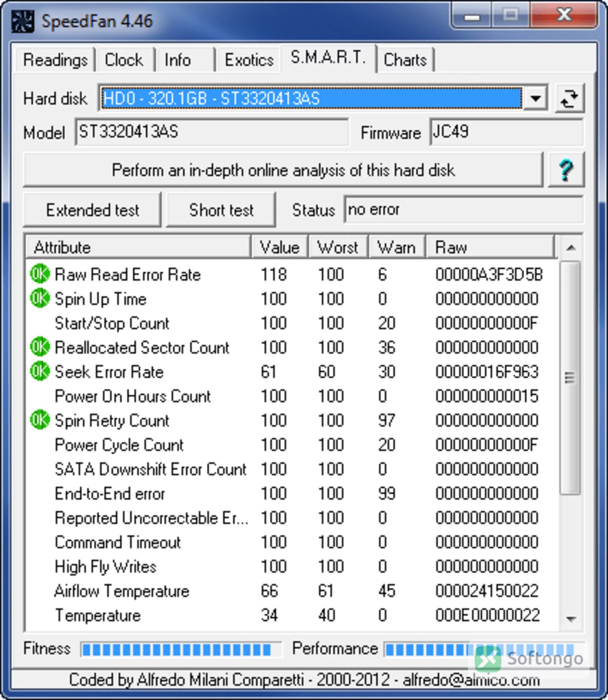The width and height of the screenshot is (608, 700).
Task: Open the blue question mark help icon
Action: pos(566,170)
